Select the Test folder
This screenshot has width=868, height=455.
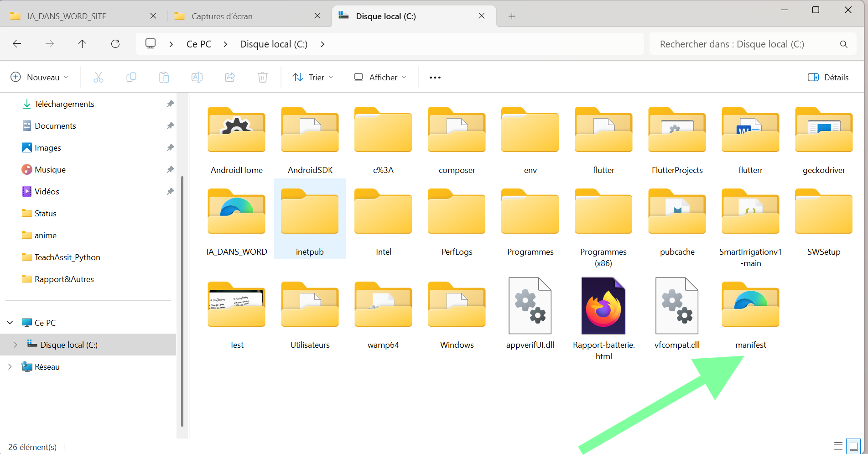pyautogui.click(x=237, y=315)
